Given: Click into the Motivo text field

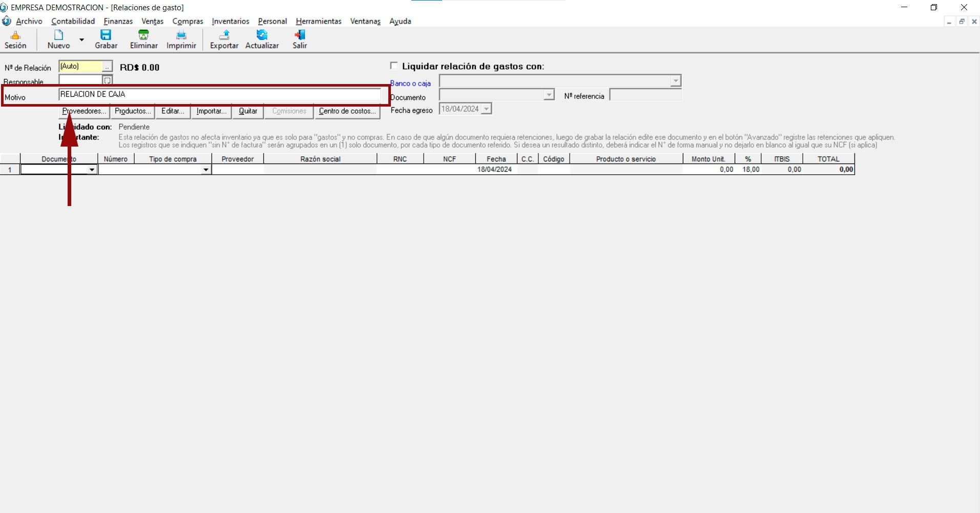Looking at the screenshot, I should tap(219, 94).
